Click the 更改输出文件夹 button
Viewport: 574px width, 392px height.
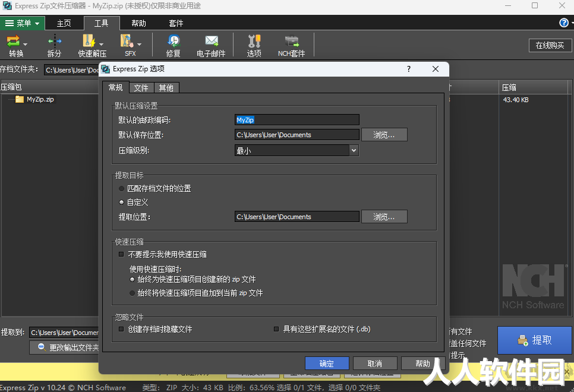pyautogui.click(x=64, y=347)
